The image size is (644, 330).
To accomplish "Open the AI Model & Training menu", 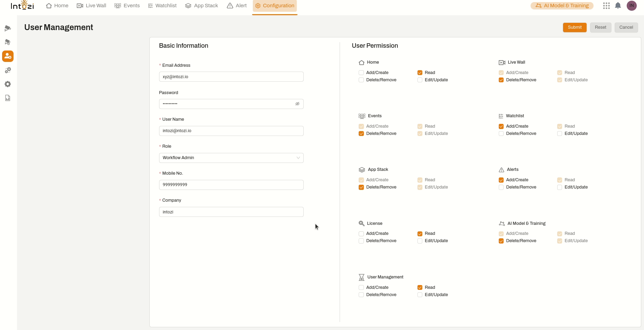I will (x=562, y=6).
